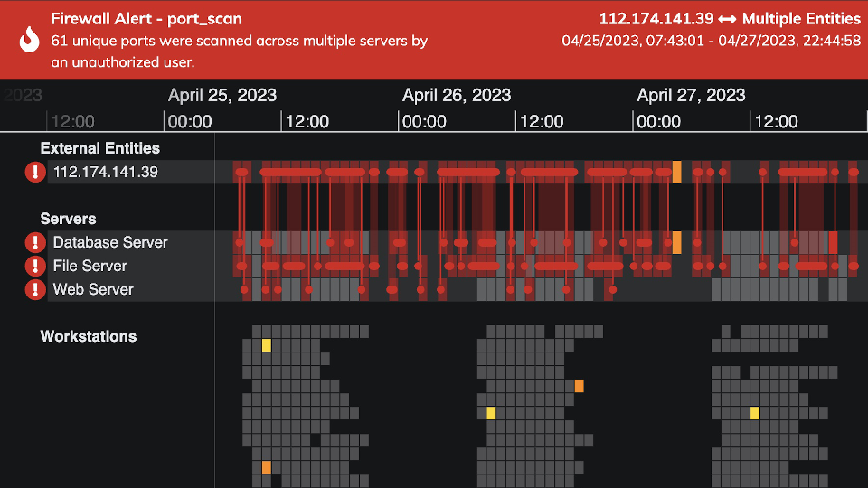The image size is (868, 488).
Task: Click the warning icon next to Web Server
Action: (34, 289)
